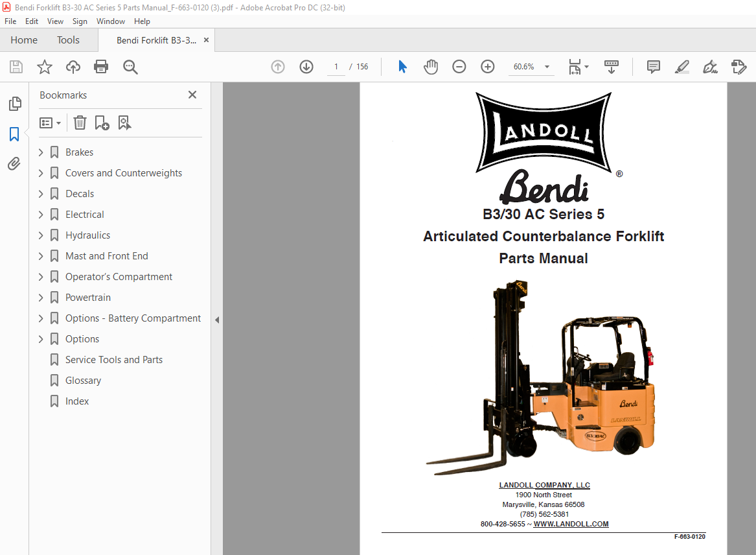
Task: Click the Adobe Acrobat PDF title bar icon
Action: 6,7
